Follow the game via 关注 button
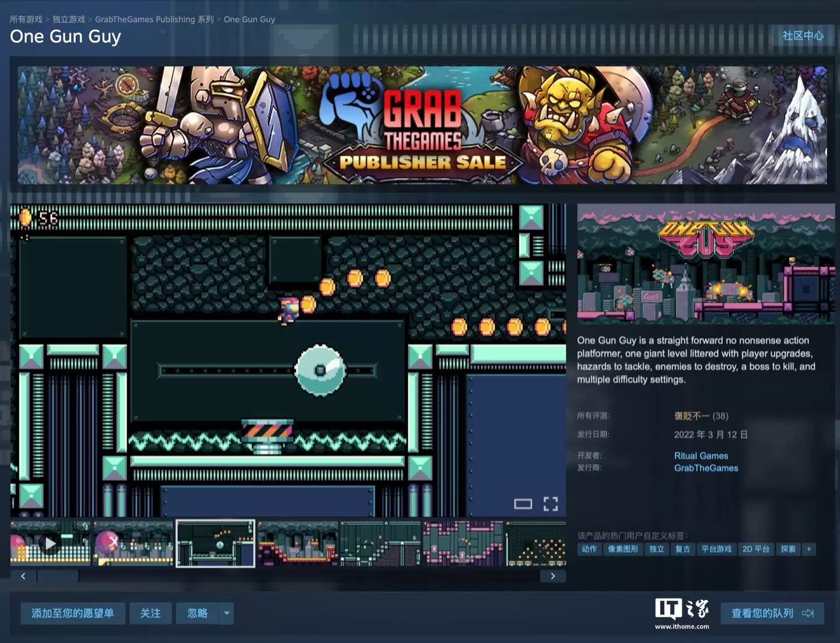 coord(150,613)
